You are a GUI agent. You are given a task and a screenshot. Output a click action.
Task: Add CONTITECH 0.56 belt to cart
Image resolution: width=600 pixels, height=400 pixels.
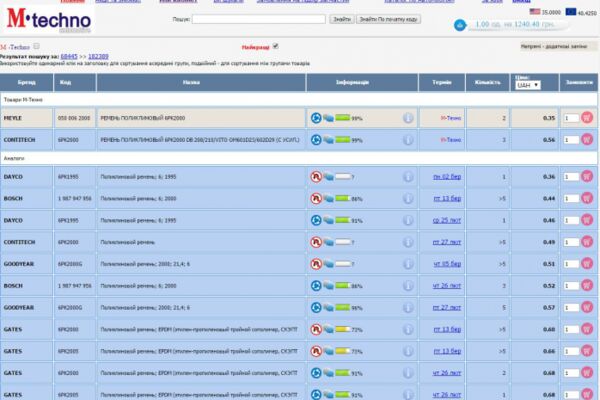pyautogui.click(x=587, y=139)
